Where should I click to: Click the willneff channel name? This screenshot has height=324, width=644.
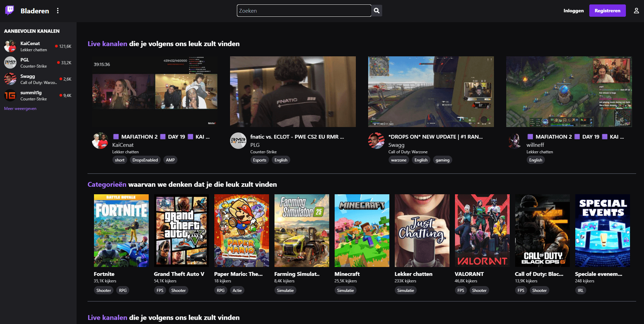pyautogui.click(x=535, y=145)
